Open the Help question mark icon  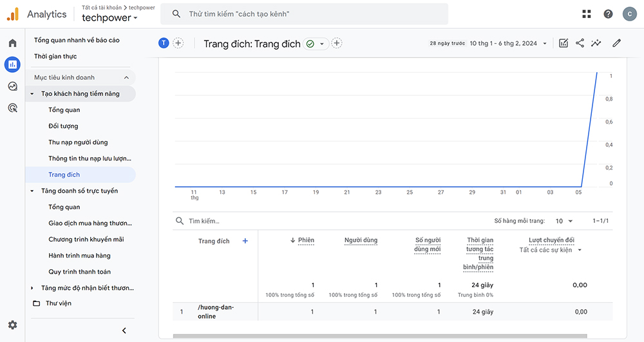point(608,14)
